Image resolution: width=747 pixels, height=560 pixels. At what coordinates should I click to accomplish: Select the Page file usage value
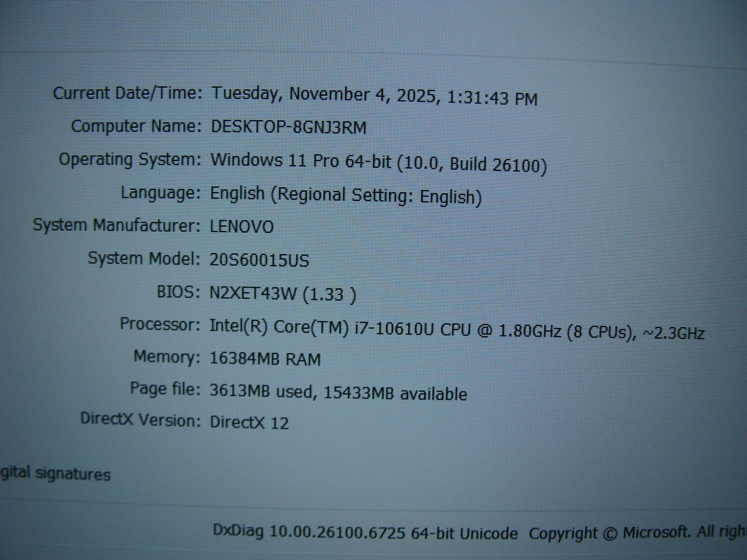(x=338, y=392)
